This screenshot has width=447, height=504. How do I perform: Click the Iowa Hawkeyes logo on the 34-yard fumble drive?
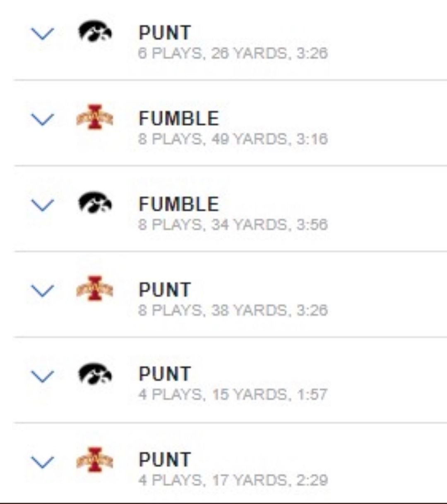(x=95, y=203)
